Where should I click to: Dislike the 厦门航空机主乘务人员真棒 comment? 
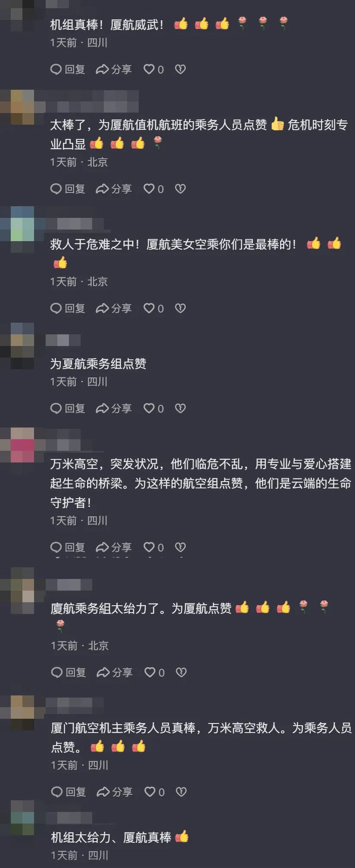(x=181, y=792)
